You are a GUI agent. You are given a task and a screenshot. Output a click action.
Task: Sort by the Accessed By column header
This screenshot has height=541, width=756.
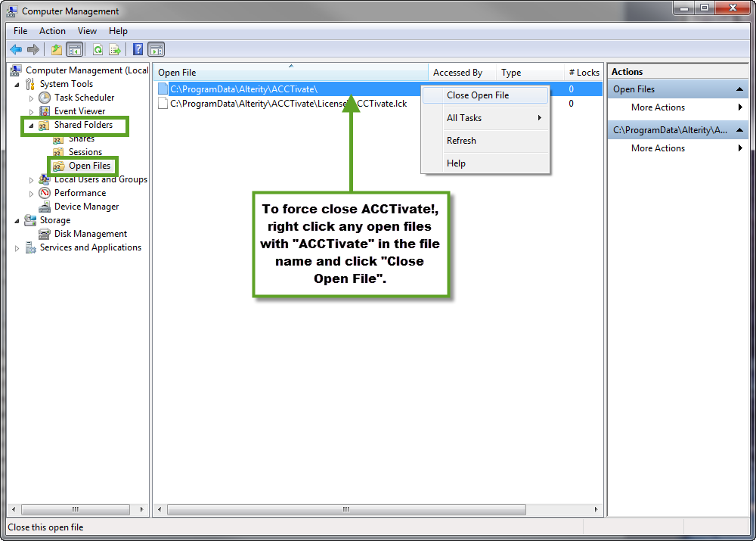[x=462, y=73]
